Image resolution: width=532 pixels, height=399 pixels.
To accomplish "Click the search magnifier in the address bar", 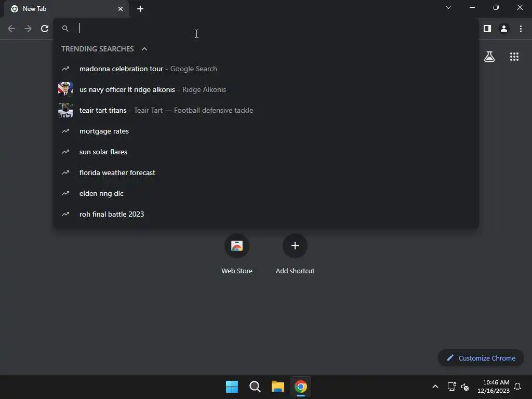I will pyautogui.click(x=65, y=29).
